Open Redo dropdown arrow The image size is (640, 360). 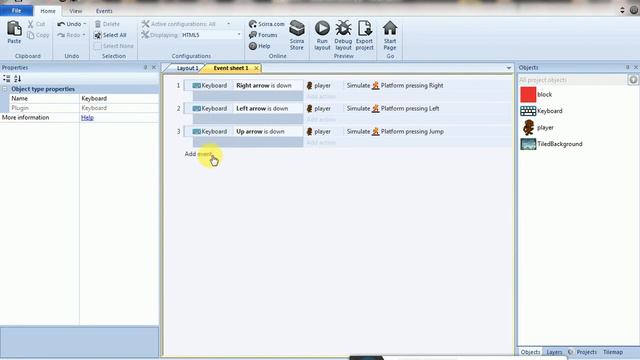[x=84, y=36]
